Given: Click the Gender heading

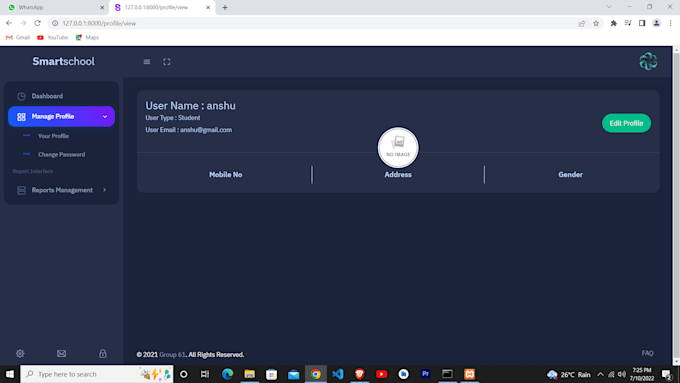Looking at the screenshot, I should [x=570, y=175].
